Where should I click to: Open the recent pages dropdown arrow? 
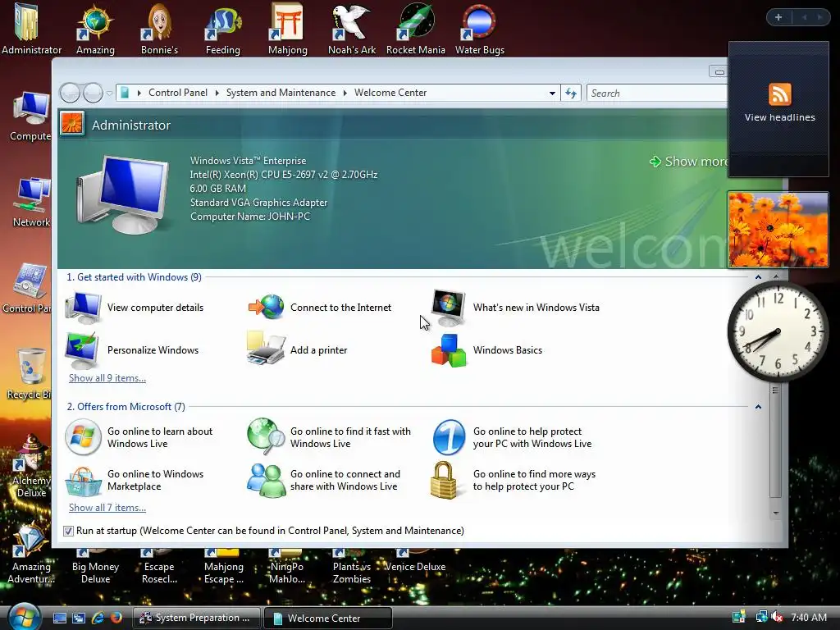(x=109, y=94)
